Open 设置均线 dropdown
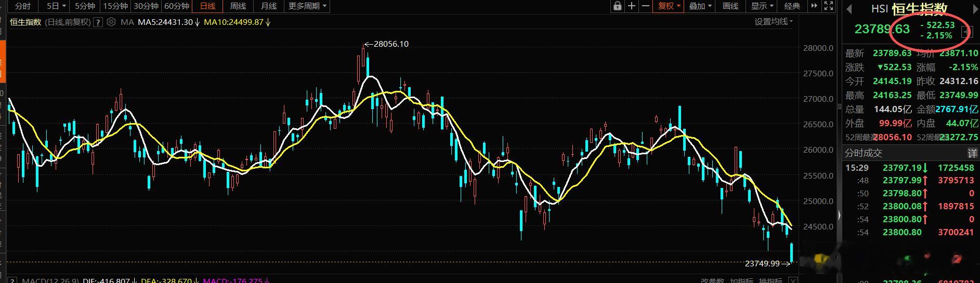 coord(774,22)
